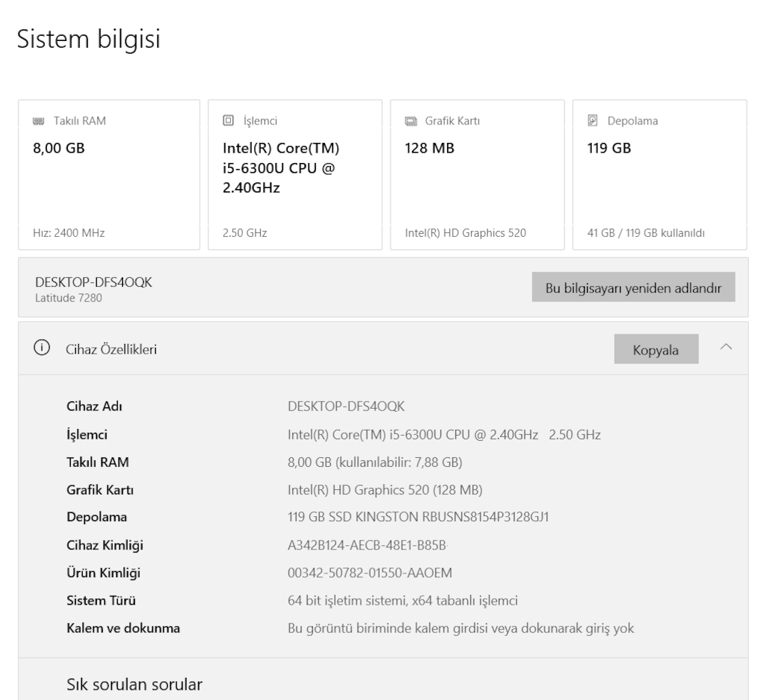
Task: Click Grafik Kartı label in device properties
Action: pyautogui.click(x=100, y=490)
